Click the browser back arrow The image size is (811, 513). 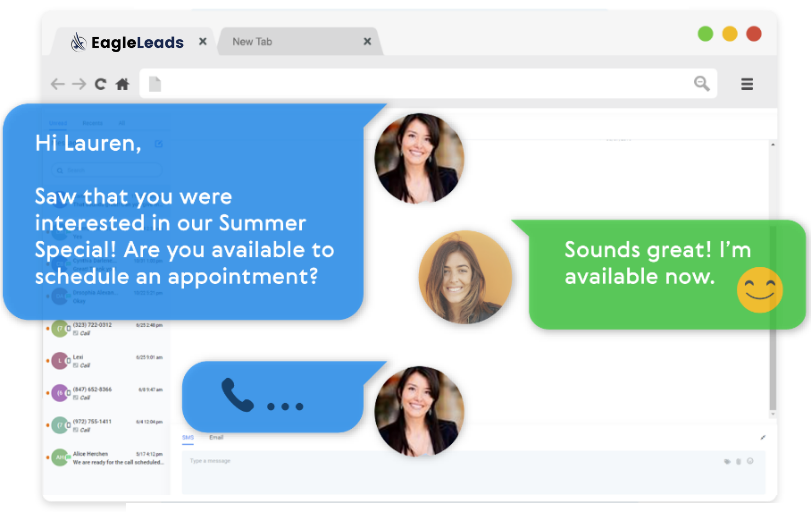tap(57, 84)
